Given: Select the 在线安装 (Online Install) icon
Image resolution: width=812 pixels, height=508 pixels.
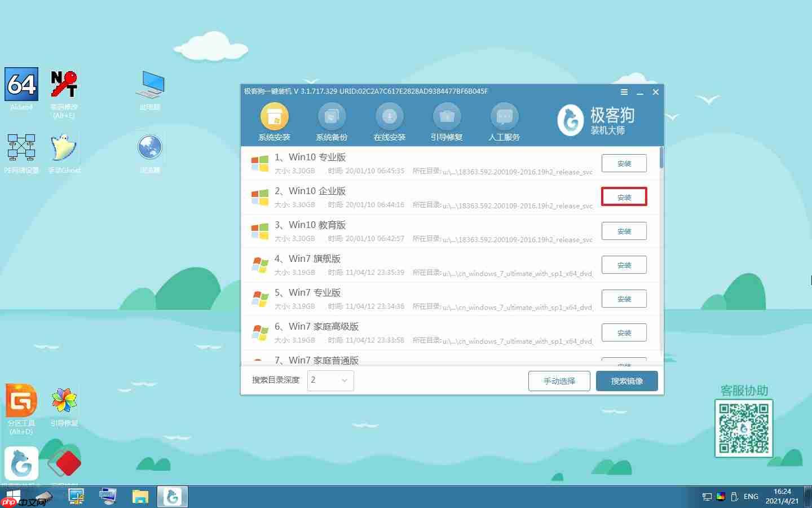Looking at the screenshot, I should tap(389, 119).
